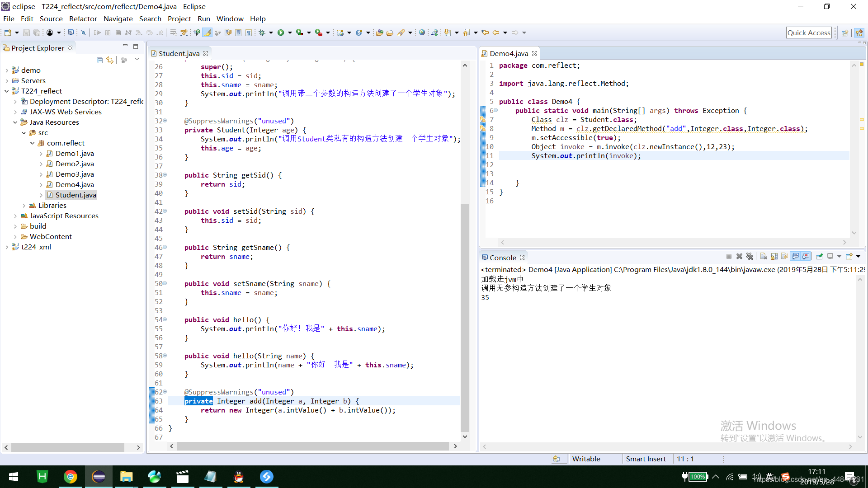
Task: Expand the demo project node
Action: (x=6, y=70)
